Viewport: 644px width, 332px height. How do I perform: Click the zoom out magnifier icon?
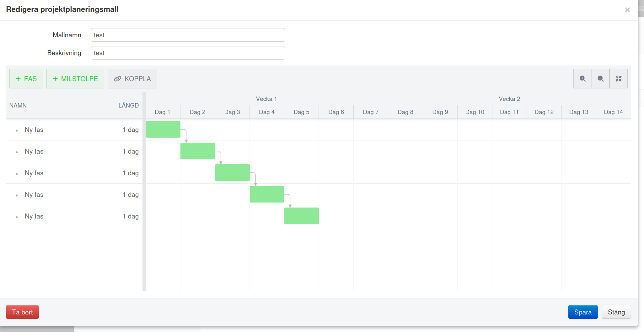pyautogui.click(x=600, y=79)
